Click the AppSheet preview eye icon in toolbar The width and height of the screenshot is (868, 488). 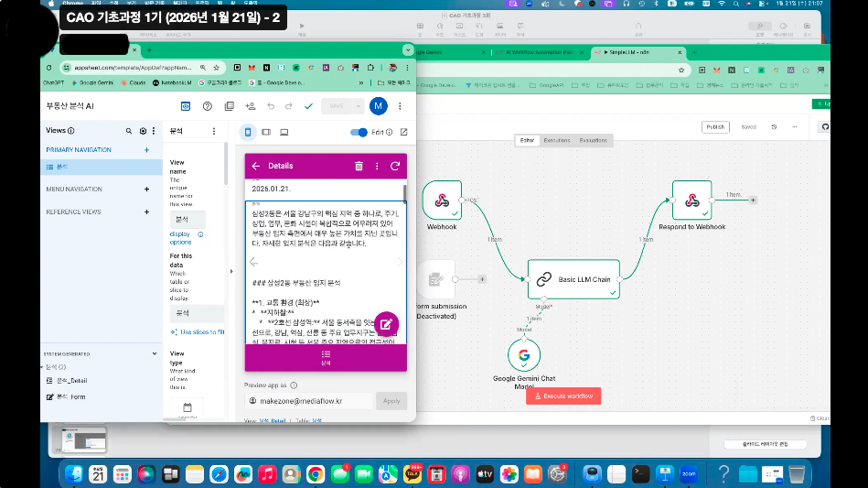click(186, 106)
